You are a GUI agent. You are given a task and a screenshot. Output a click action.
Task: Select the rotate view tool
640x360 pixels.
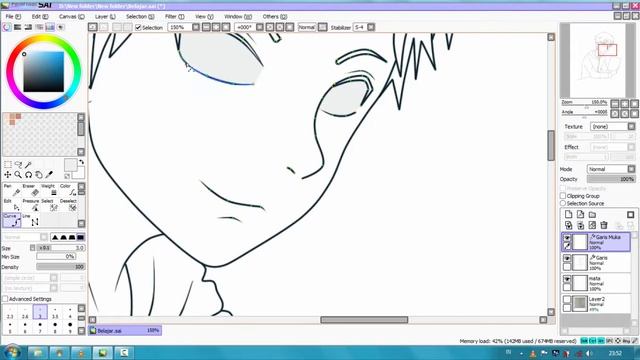[x=29, y=175]
